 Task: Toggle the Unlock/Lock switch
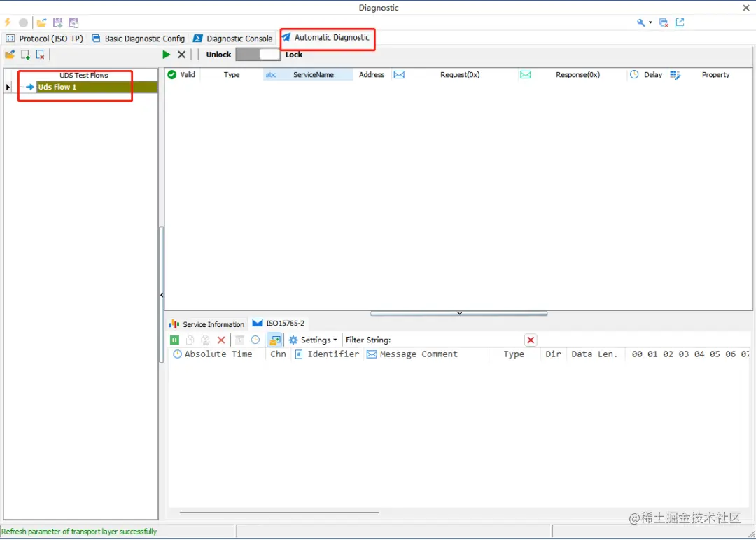[x=258, y=55]
